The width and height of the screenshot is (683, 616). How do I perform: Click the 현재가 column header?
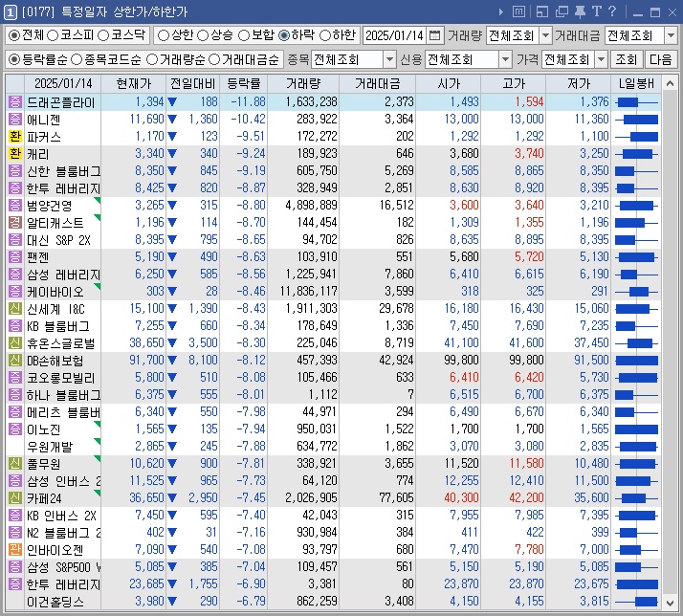pyautogui.click(x=133, y=83)
